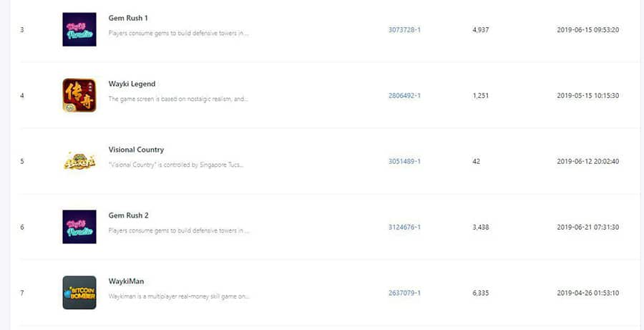The image size is (644, 330).
Task: Click the Wayki Legend game icon
Action: pos(79,95)
